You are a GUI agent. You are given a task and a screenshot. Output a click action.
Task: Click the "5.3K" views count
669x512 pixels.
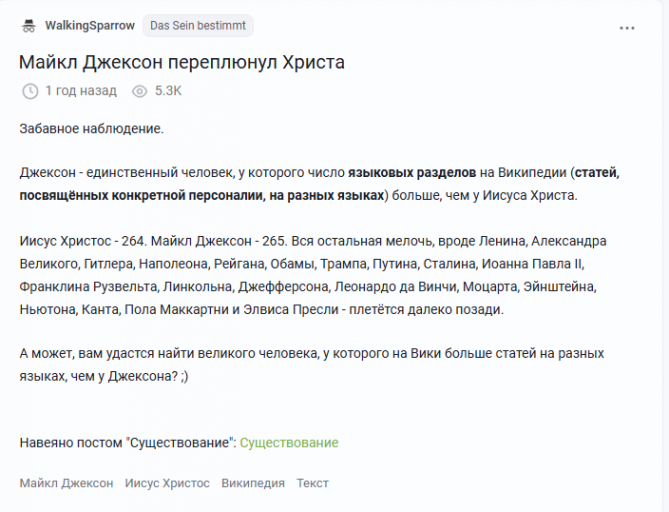[x=168, y=91]
